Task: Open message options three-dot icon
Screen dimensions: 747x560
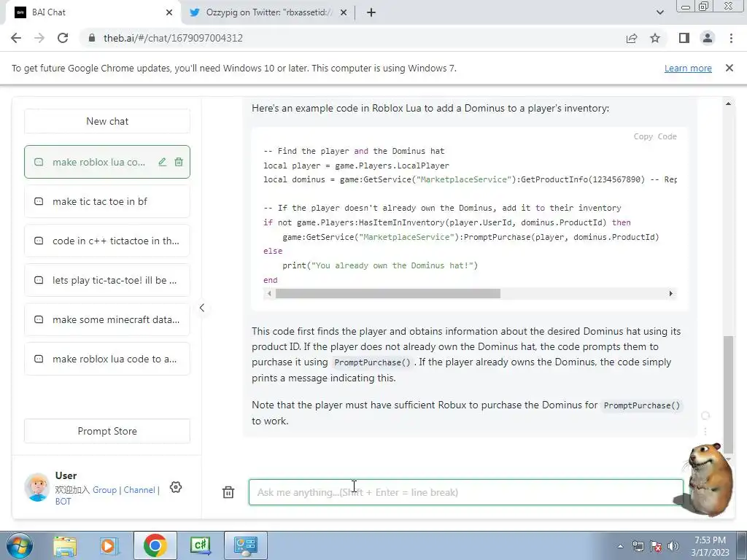Action: pos(705,432)
